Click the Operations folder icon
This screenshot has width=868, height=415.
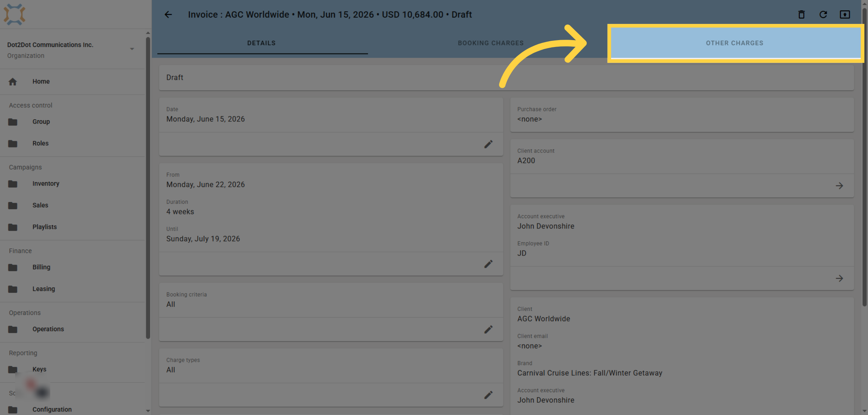(13, 329)
